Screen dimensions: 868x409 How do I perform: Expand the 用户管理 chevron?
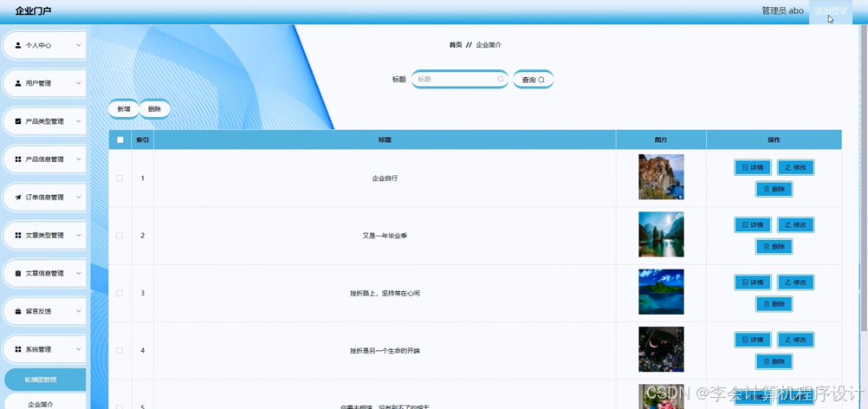tap(78, 83)
